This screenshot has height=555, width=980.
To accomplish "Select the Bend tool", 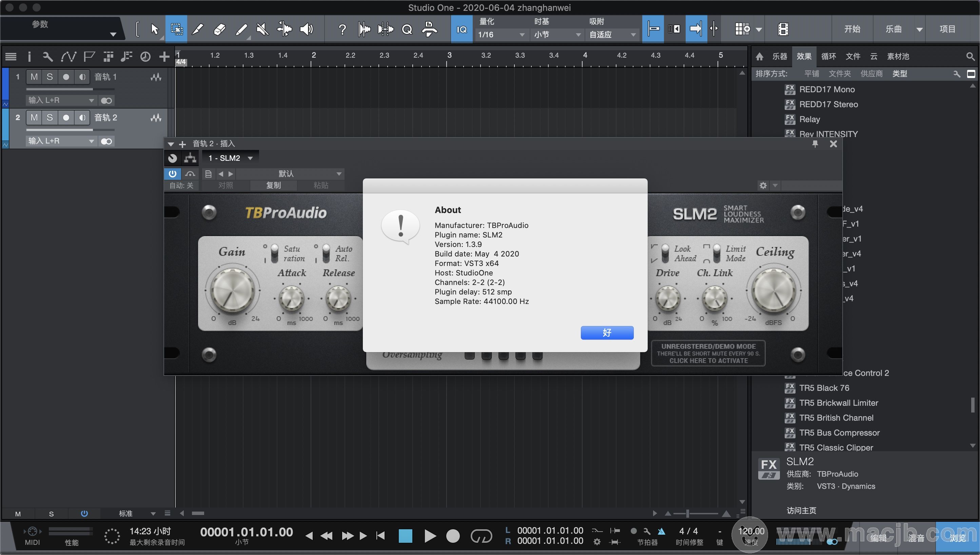I will coord(284,29).
